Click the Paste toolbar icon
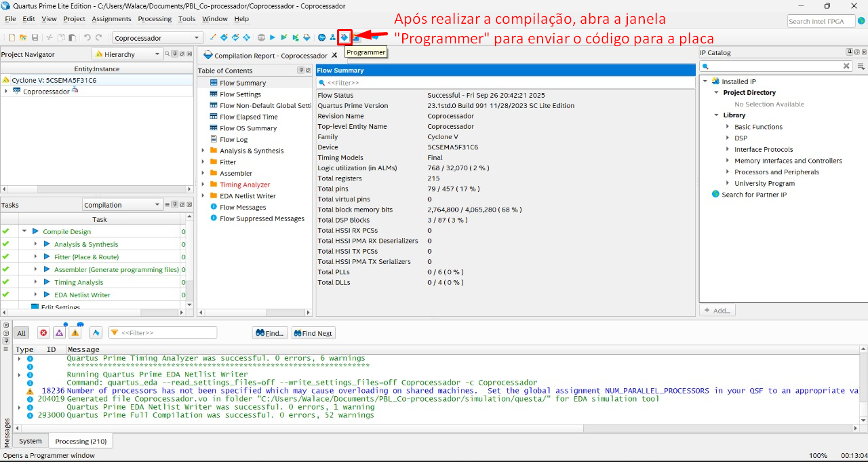868x462 pixels. pos(72,37)
